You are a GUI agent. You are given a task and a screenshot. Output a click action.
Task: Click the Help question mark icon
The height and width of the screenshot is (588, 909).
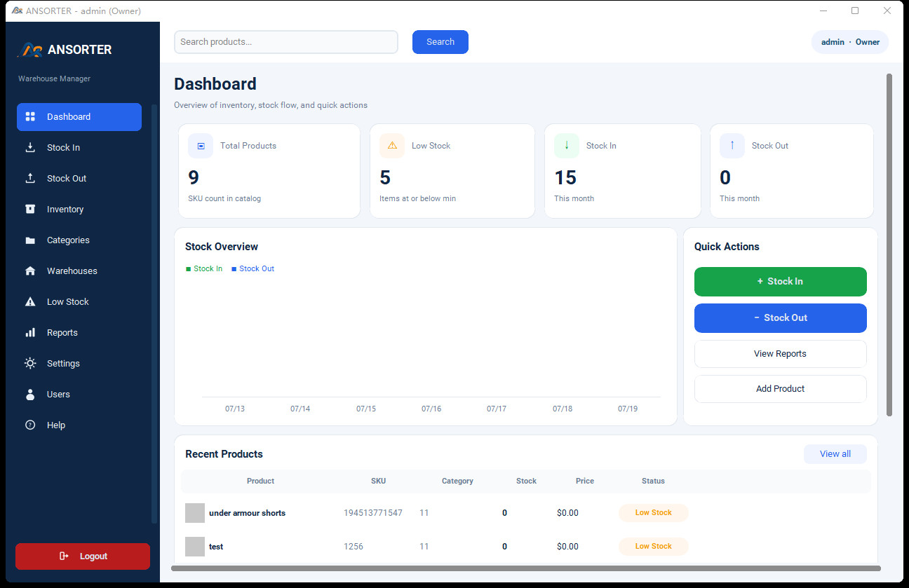coord(30,425)
